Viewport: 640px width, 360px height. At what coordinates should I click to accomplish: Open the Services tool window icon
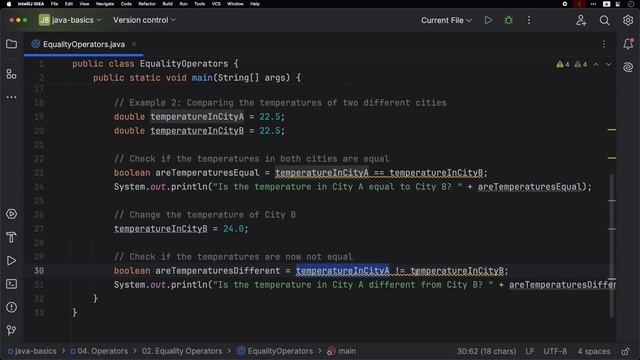point(11,214)
